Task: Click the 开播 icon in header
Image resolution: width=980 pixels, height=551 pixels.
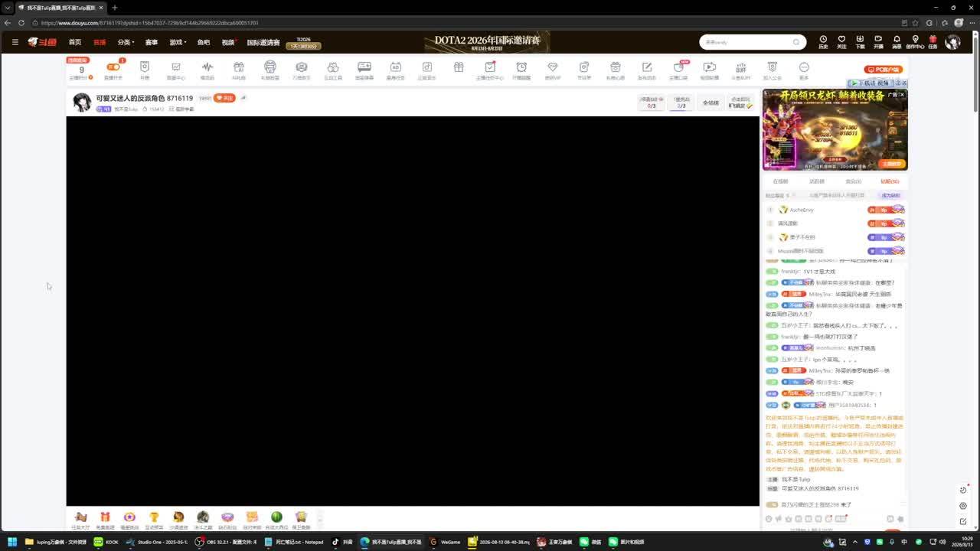Action: pos(878,41)
